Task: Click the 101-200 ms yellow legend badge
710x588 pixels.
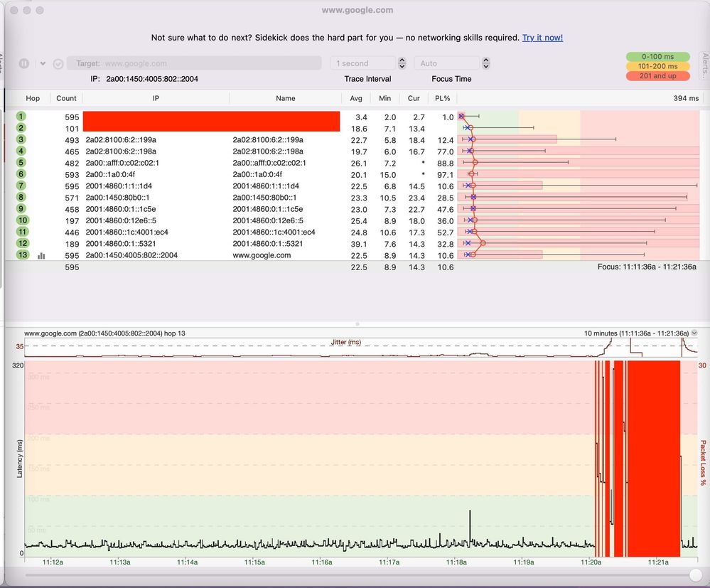Action: coord(658,66)
